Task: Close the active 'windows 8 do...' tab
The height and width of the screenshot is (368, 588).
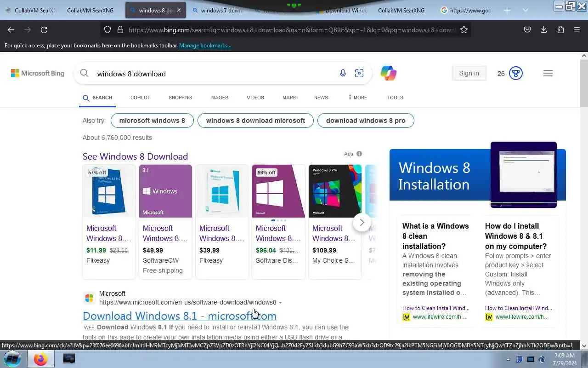Action: [179, 10]
